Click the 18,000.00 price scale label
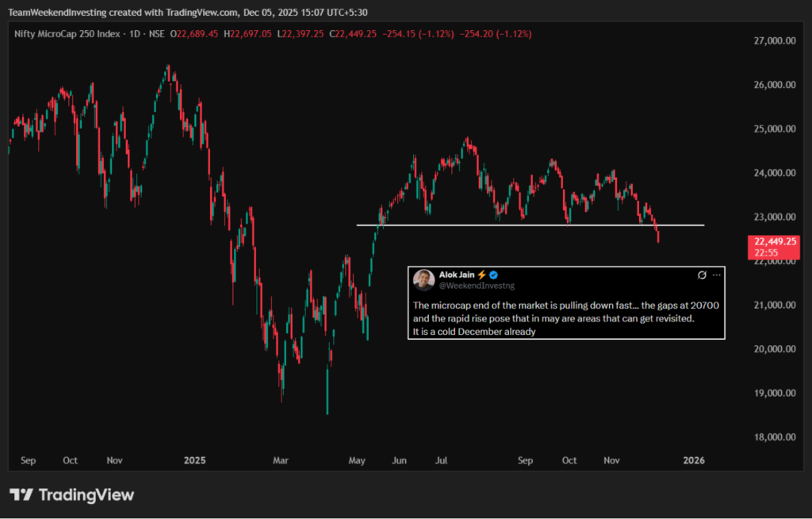The image size is (812, 519). 772,436
